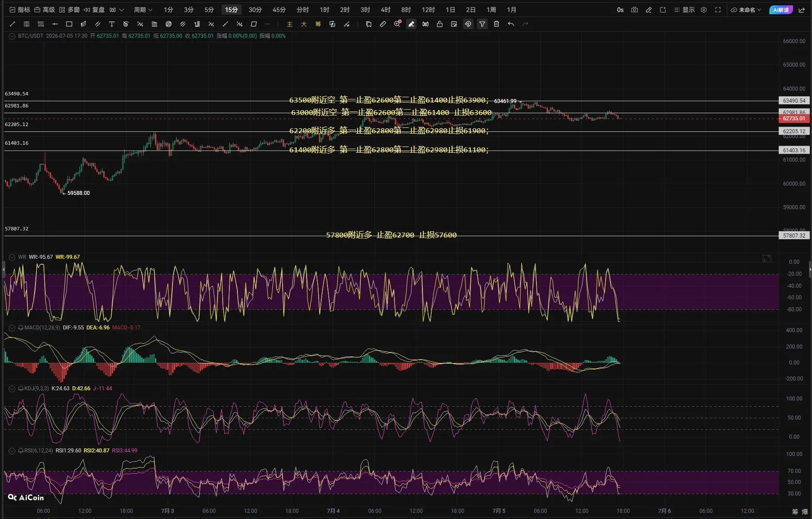Switch to 1分 timeframe
The width and height of the screenshot is (812, 519).
coord(168,10)
